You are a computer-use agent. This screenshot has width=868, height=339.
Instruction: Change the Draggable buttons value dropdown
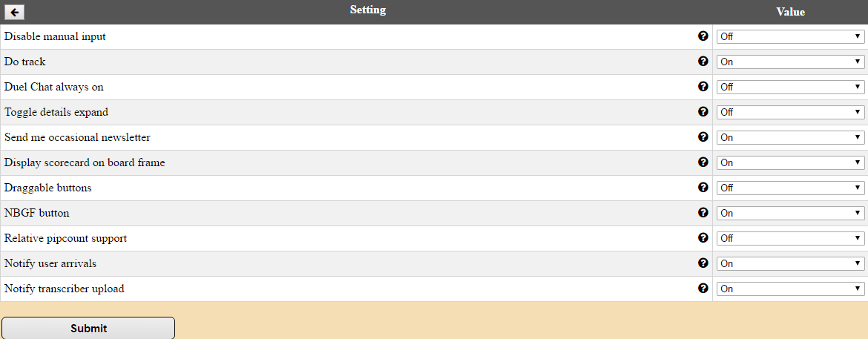790,188
